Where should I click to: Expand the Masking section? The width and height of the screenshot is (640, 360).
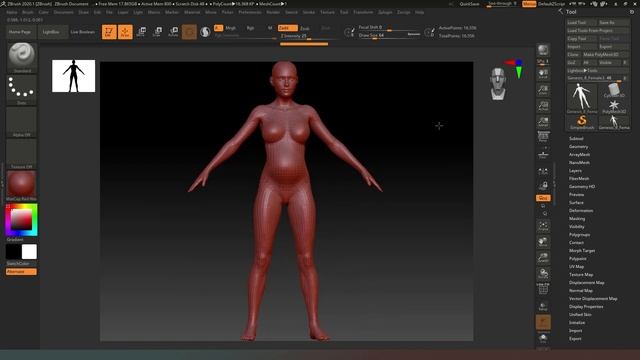577,219
